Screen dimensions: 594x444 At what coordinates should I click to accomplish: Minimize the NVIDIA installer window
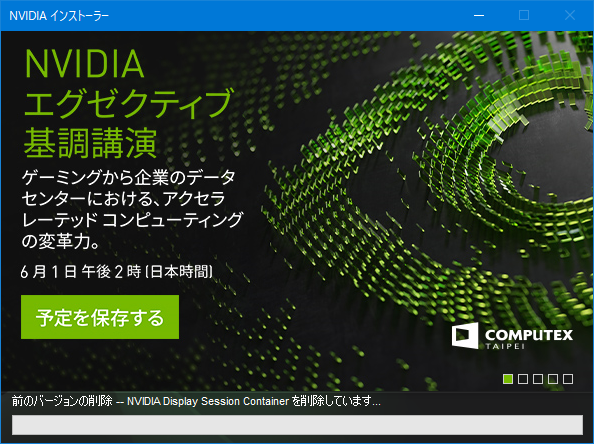click(479, 16)
